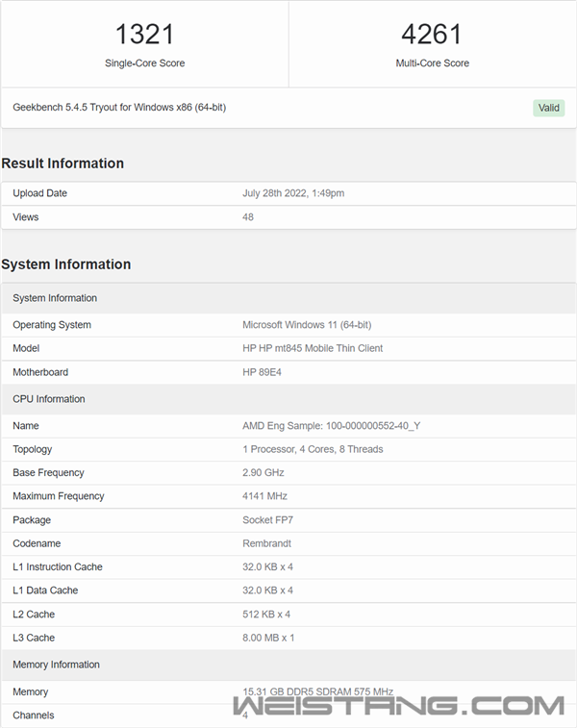The width and height of the screenshot is (577, 728).
Task: Select the views count 48
Action: click(248, 216)
